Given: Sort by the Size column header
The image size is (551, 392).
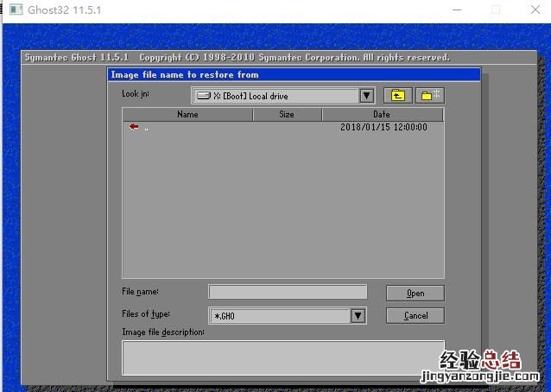Looking at the screenshot, I should point(287,115).
